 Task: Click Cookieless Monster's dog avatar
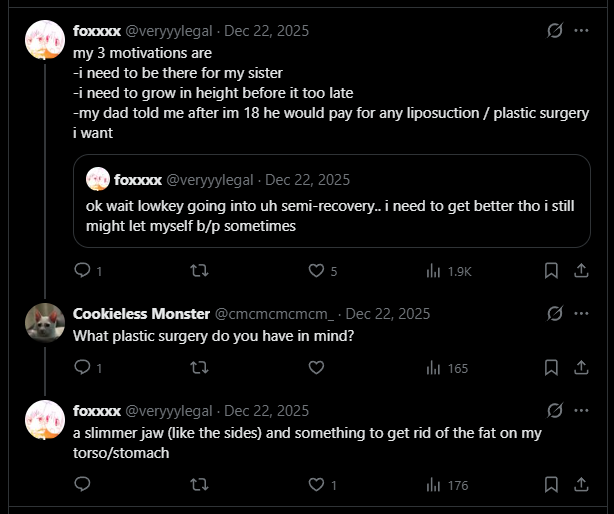point(45,321)
